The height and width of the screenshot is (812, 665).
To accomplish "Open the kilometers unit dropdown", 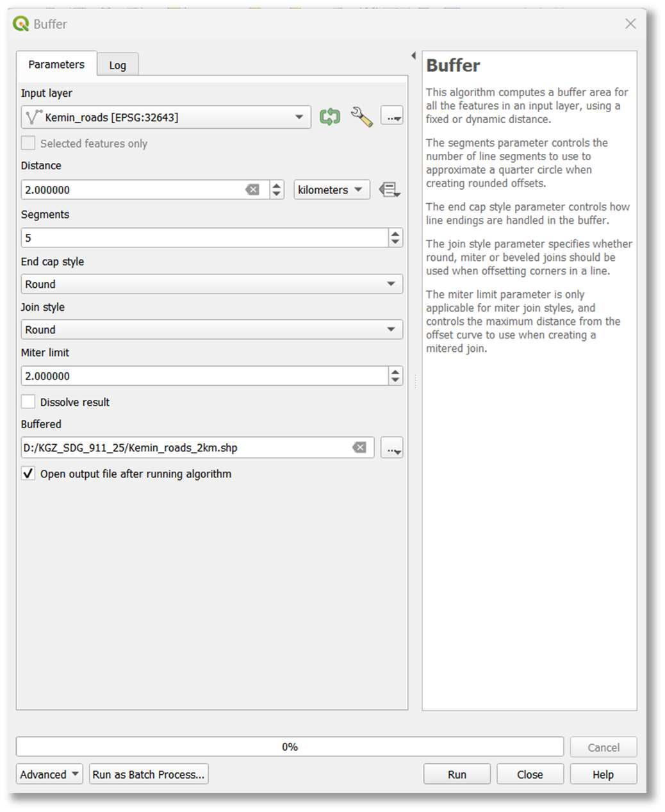I will click(x=332, y=190).
